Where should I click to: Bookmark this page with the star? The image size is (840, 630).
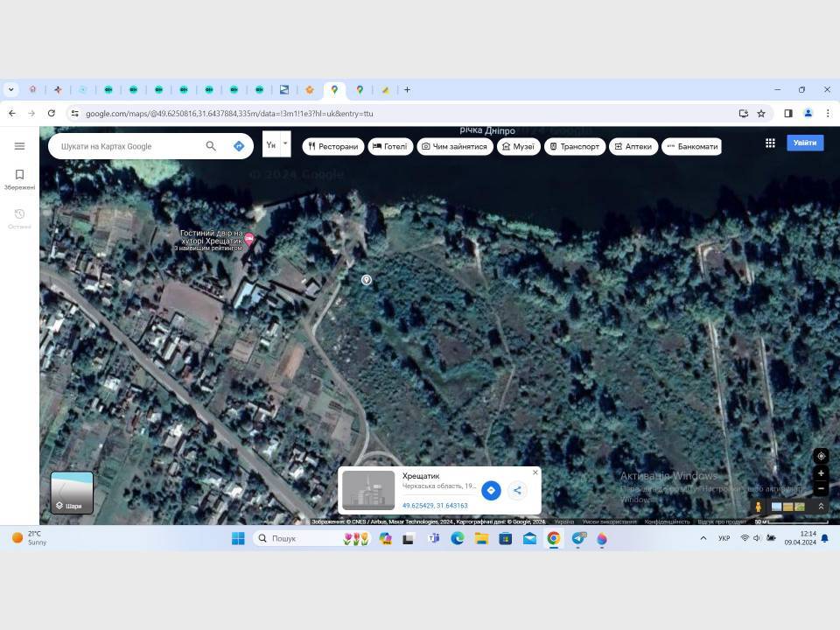tap(761, 114)
